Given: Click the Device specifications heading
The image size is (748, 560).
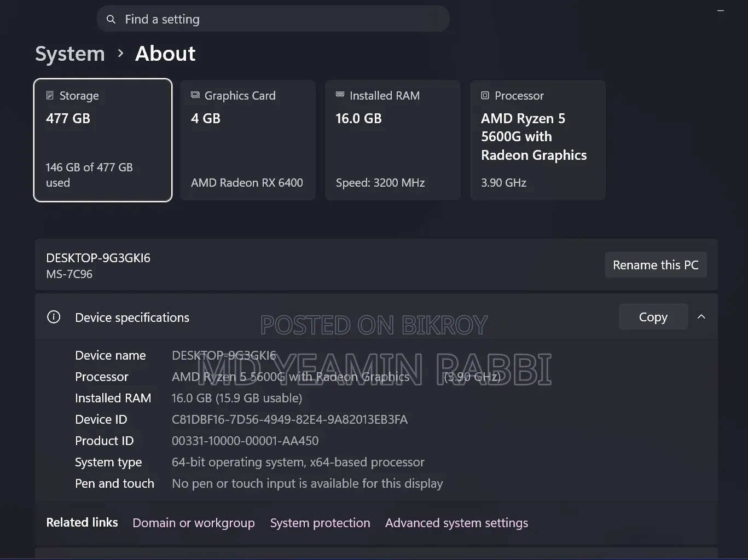Looking at the screenshot, I should [132, 317].
